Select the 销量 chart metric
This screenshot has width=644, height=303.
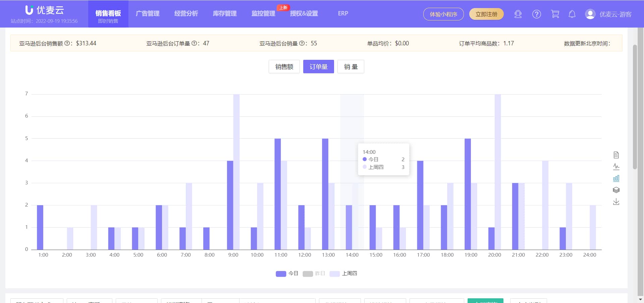point(351,67)
